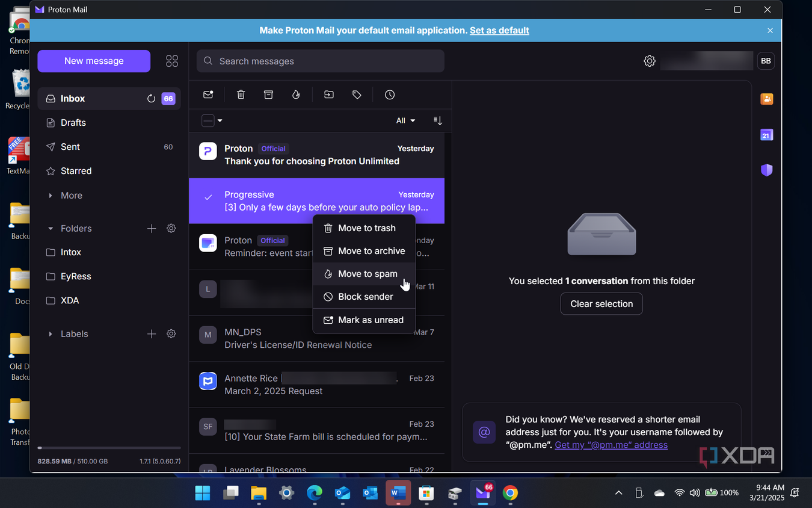Click the New message button
This screenshot has width=812, height=508.
(94, 61)
